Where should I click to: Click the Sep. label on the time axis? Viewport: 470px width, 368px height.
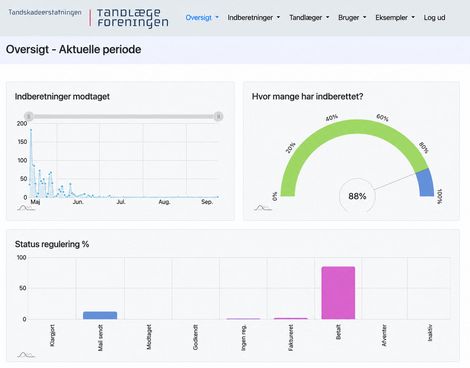(x=207, y=202)
